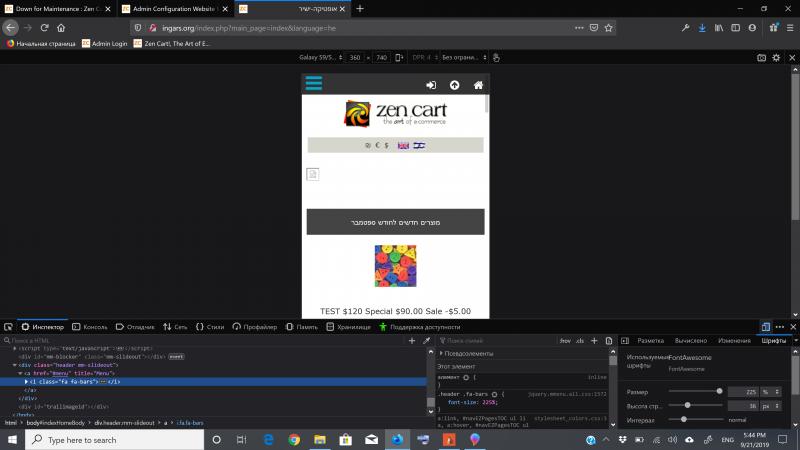Screen dimensions: 800x450
Task: Bookmark this page with the star icon
Action: coord(608,28)
